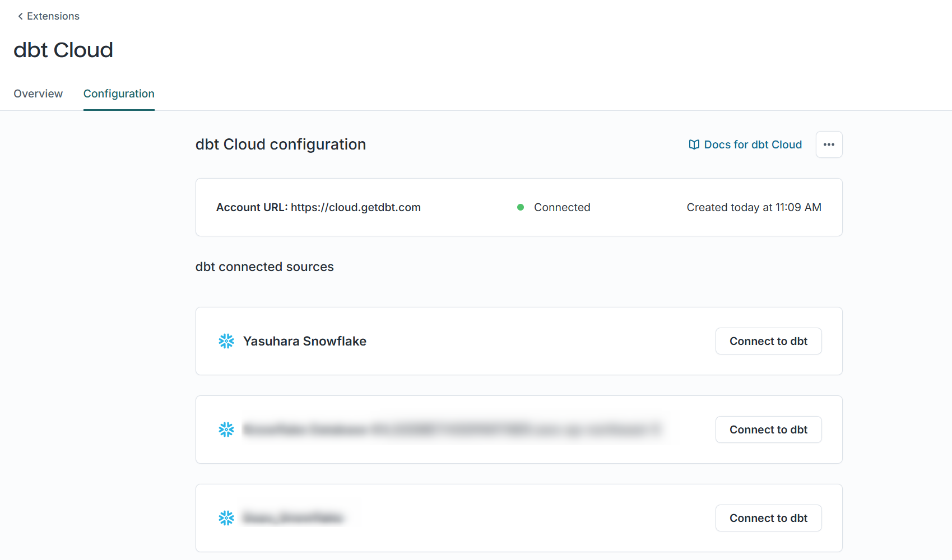This screenshot has width=952, height=560.
Task: Click the dbt connected sources heading
Action: 264,267
